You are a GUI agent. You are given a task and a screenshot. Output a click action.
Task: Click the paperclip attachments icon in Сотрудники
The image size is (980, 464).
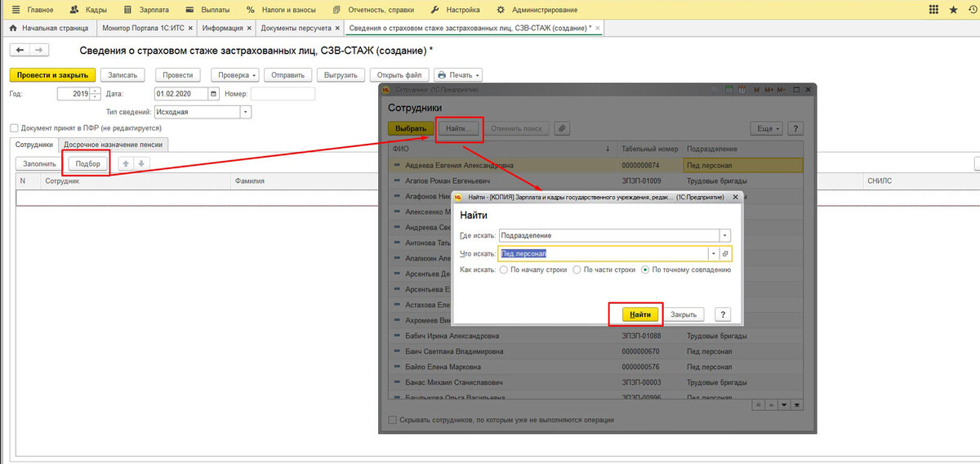(x=561, y=128)
